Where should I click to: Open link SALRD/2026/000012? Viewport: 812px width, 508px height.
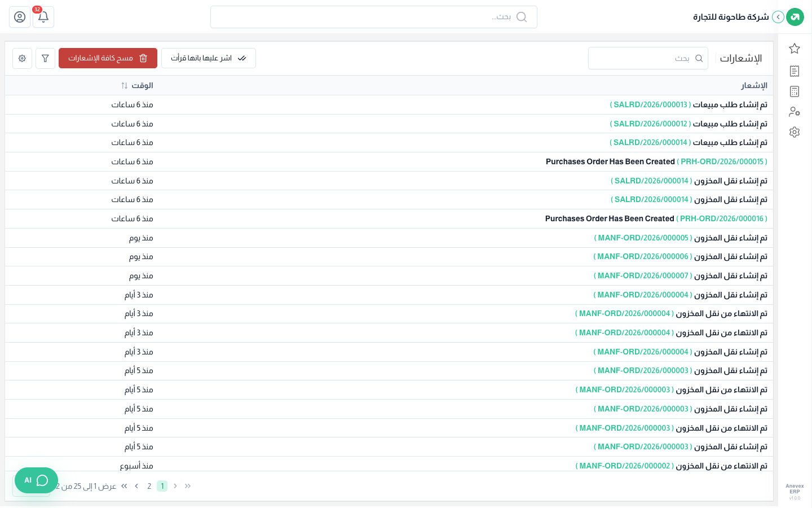pyautogui.click(x=651, y=124)
